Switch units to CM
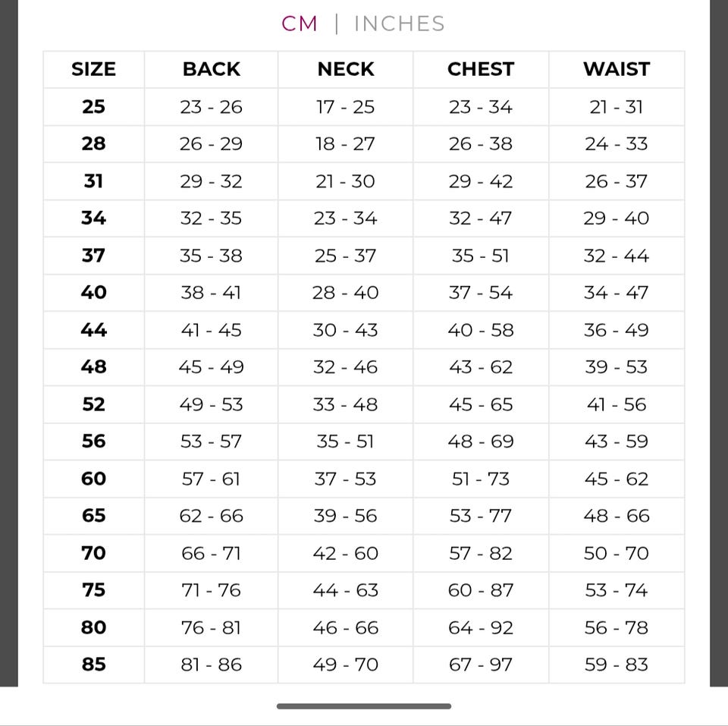The height and width of the screenshot is (726, 728). 300,24
